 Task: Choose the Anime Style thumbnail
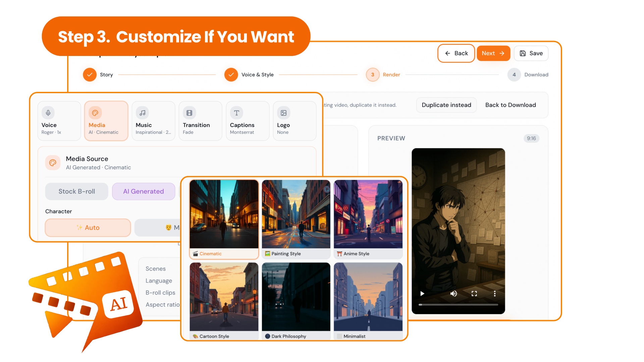[368, 220]
